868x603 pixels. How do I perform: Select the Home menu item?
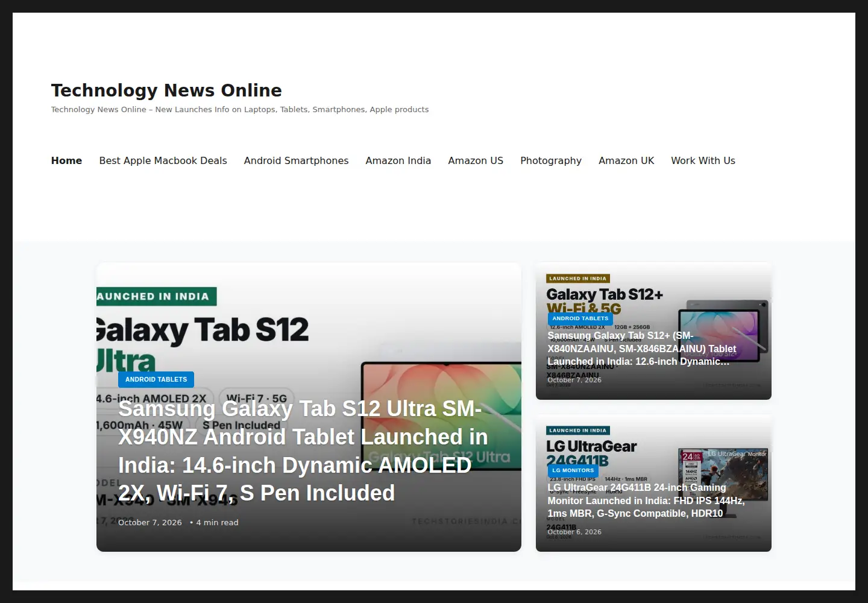(66, 160)
